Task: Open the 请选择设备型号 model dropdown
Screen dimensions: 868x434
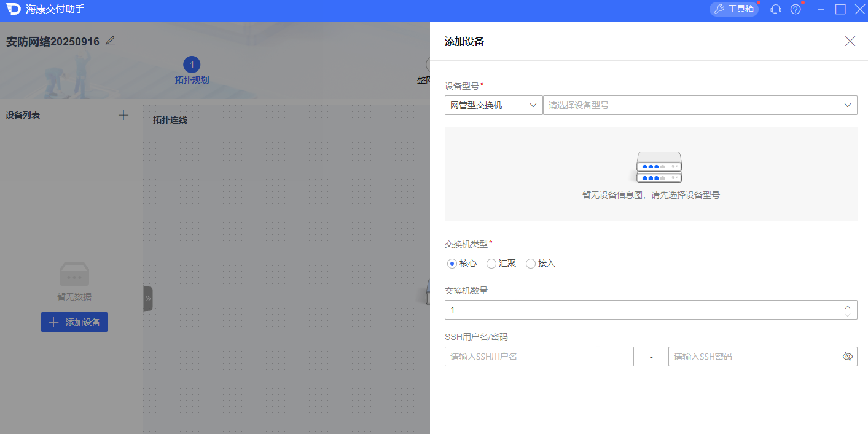Action: 700,105
